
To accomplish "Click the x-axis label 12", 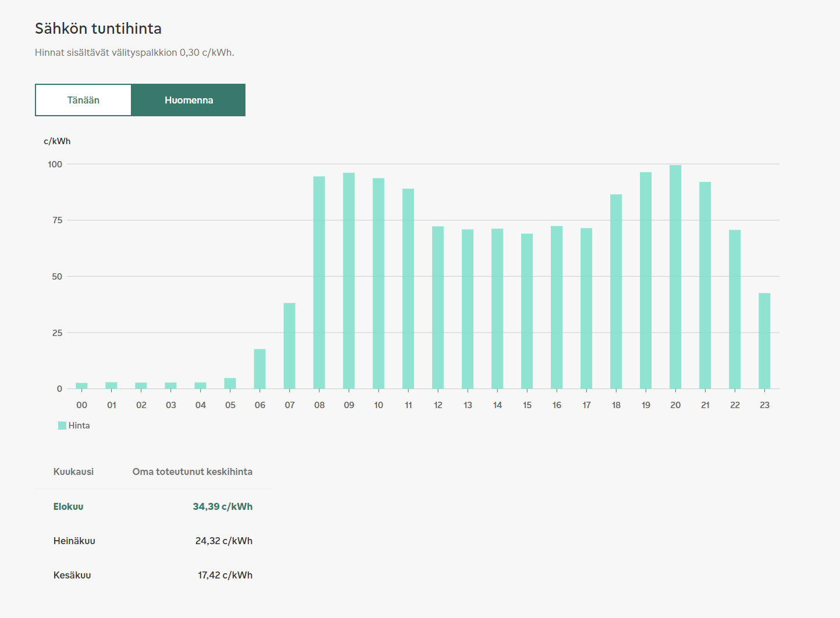I will point(438,405).
